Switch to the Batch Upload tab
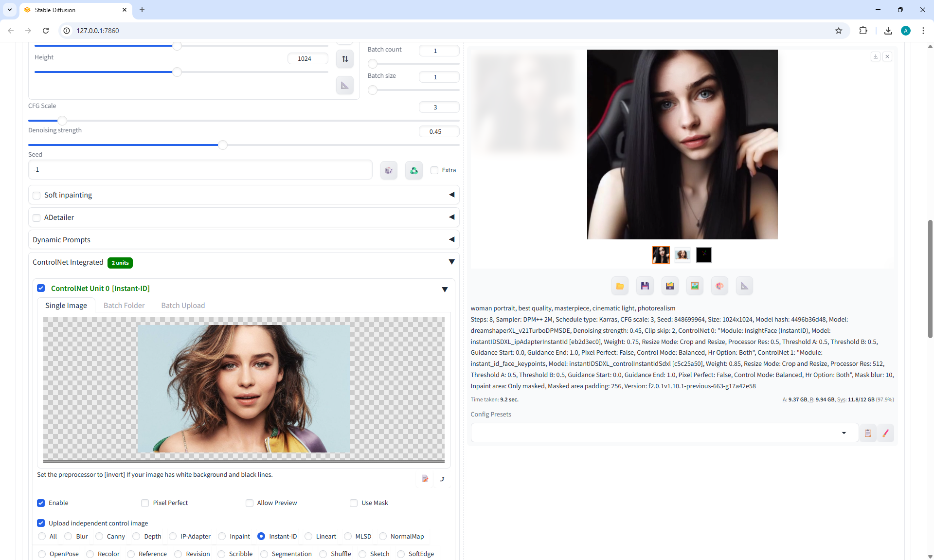This screenshot has height=560, width=934. click(x=183, y=306)
